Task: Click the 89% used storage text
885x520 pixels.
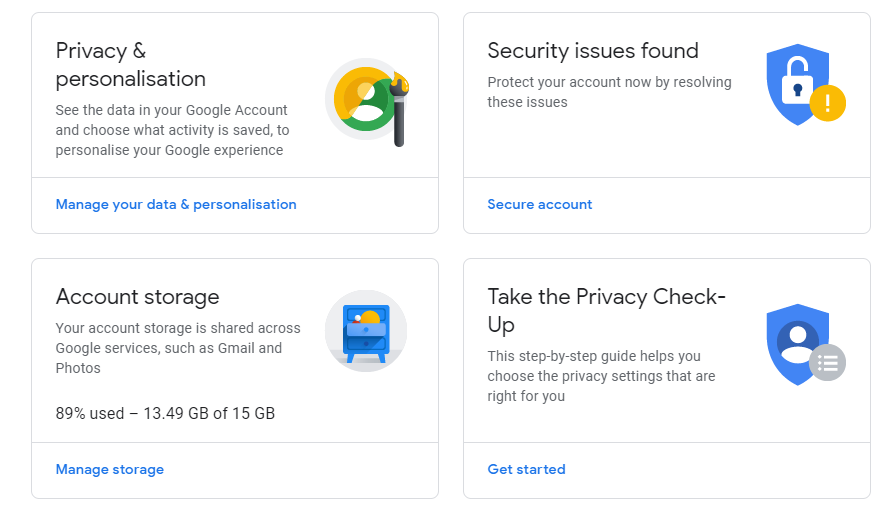Action: (165, 413)
